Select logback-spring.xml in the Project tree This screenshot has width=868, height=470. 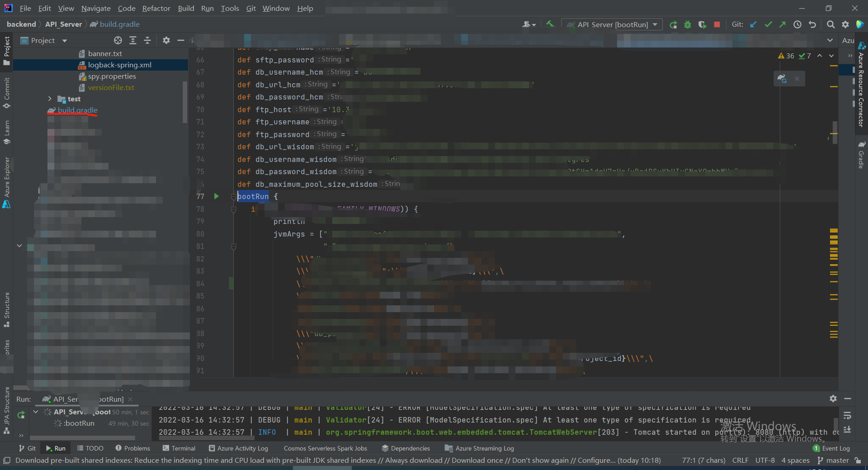click(119, 65)
